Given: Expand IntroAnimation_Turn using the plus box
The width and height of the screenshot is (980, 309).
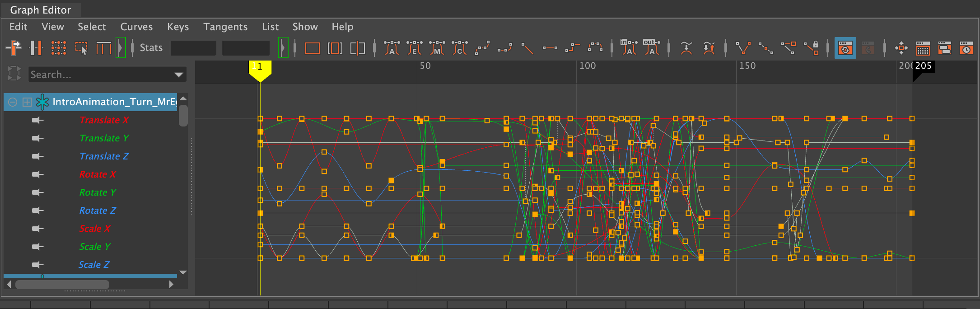Looking at the screenshot, I should (27, 102).
